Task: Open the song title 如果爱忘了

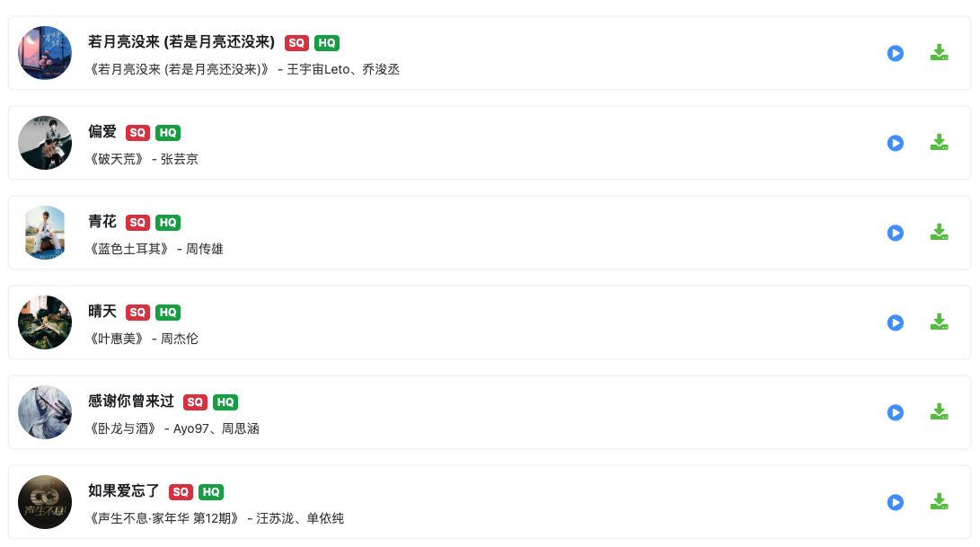Action: [x=124, y=491]
